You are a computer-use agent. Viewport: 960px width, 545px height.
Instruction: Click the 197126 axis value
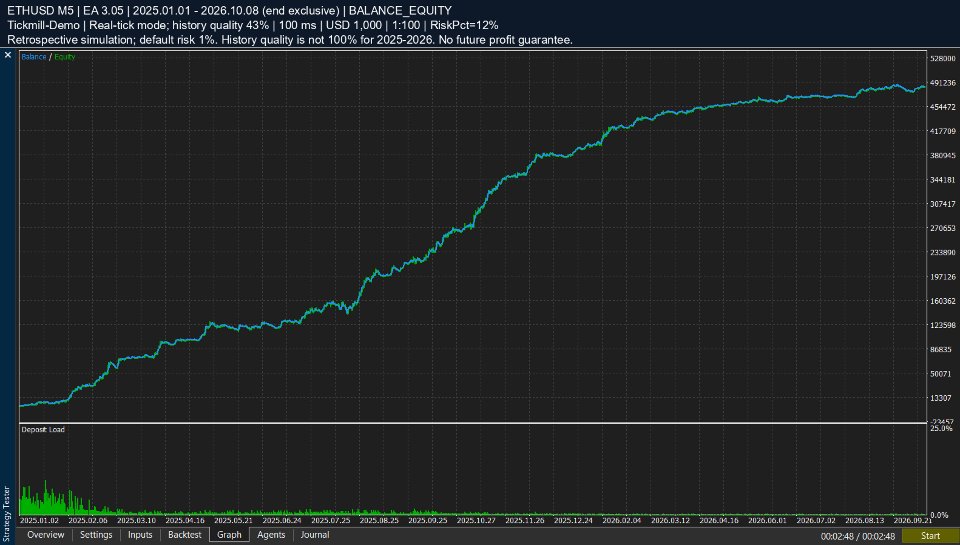click(943, 277)
